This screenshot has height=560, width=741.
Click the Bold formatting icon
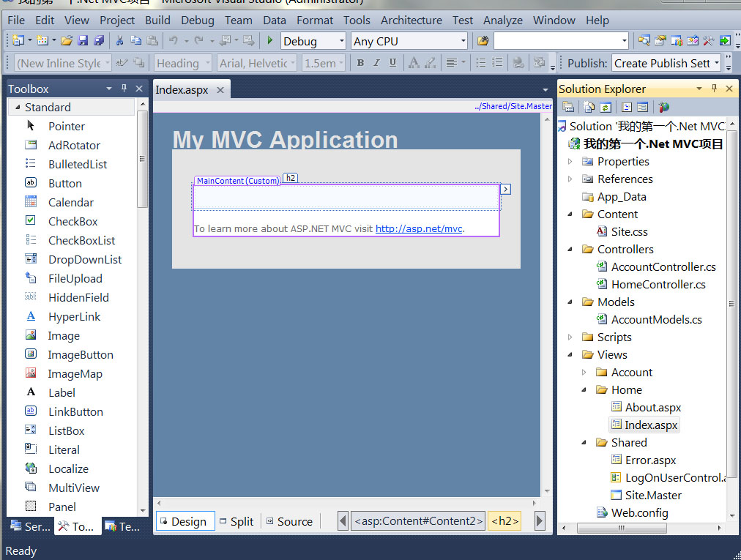coord(360,63)
